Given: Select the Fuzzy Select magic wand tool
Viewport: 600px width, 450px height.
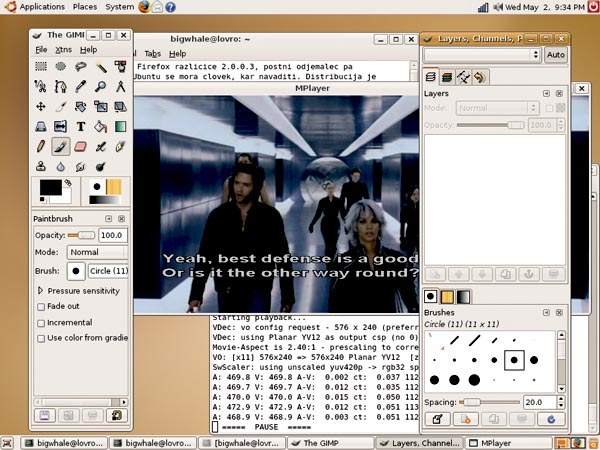Looking at the screenshot, I should [x=101, y=67].
